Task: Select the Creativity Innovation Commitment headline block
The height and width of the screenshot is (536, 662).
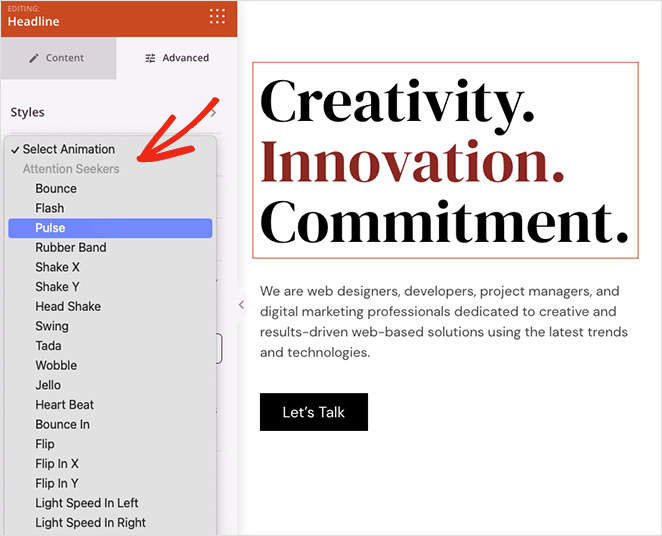Action: (x=445, y=160)
